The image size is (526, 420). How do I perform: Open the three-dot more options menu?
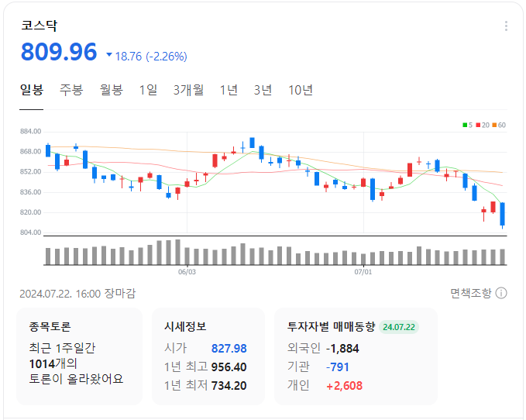506,26
